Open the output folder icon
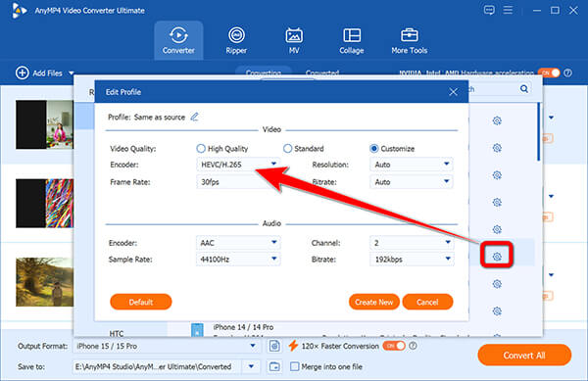The image size is (588, 381). tap(274, 366)
